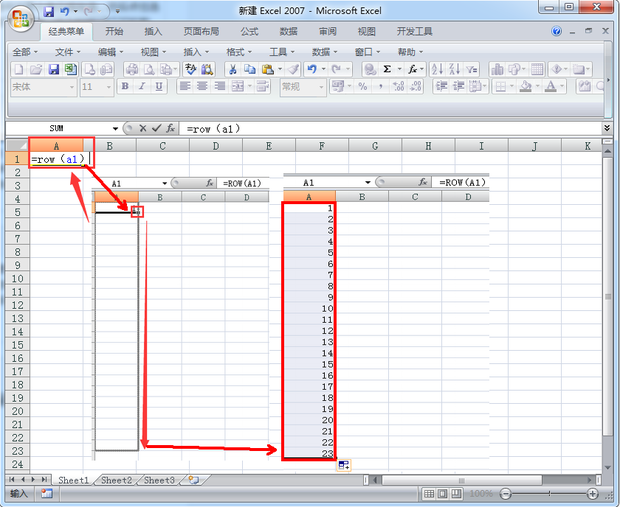Open the number format dropdown 常规
Image resolution: width=620 pixels, height=507 pixels.
click(321, 87)
